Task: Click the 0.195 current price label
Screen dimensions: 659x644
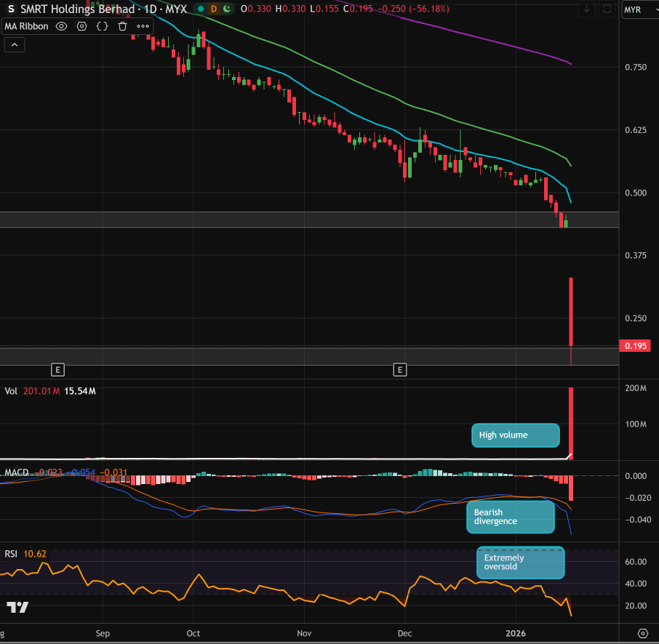Action: coord(635,346)
